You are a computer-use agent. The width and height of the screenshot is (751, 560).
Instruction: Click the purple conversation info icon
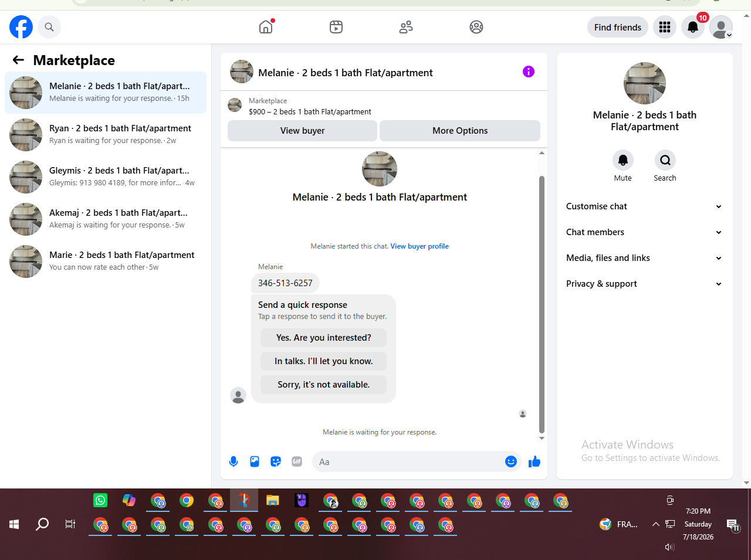pyautogui.click(x=529, y=72)
